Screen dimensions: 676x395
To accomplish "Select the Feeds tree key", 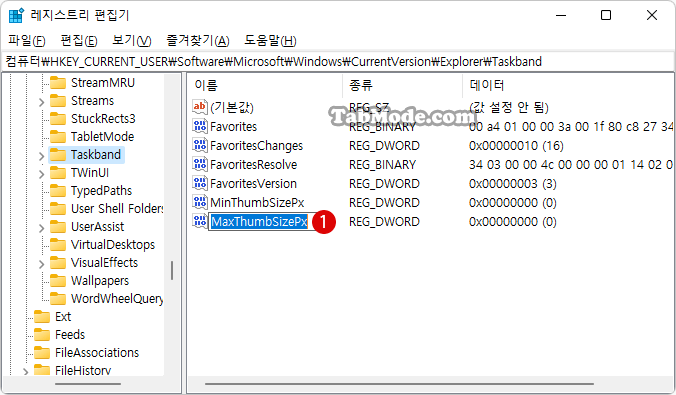I will [x=70, y=335].
